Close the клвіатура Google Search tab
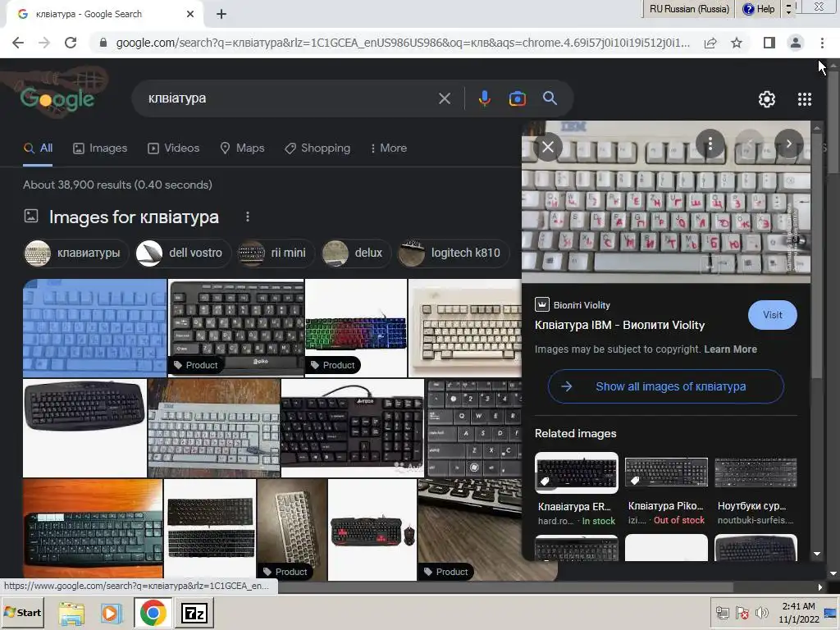Viewport: 840px width, 630px height. (x=190, y=15)
